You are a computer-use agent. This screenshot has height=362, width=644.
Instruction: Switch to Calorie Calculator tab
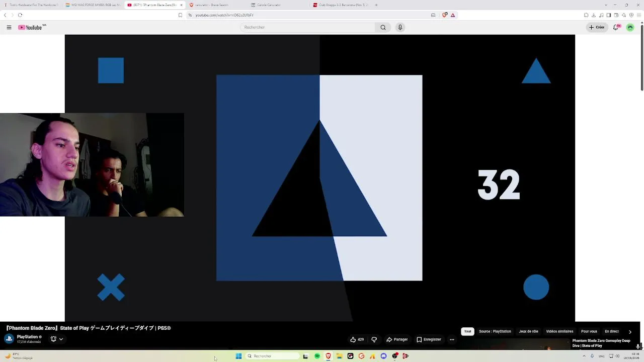(x=278, y=5)
